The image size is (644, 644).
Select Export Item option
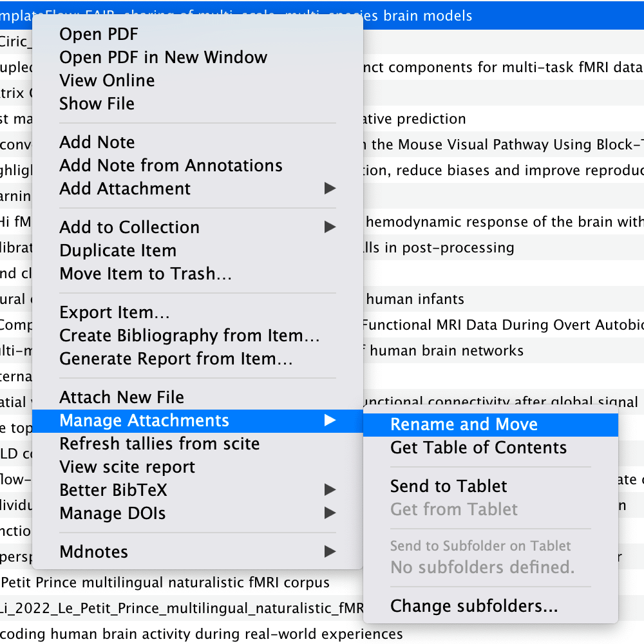pyautogui.click(x=114, y=312)
